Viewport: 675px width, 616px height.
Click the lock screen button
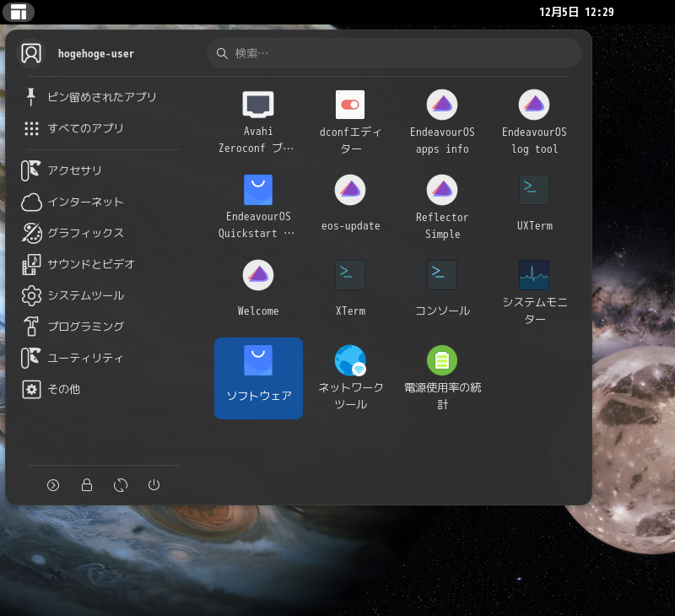(x=86, y=485)
